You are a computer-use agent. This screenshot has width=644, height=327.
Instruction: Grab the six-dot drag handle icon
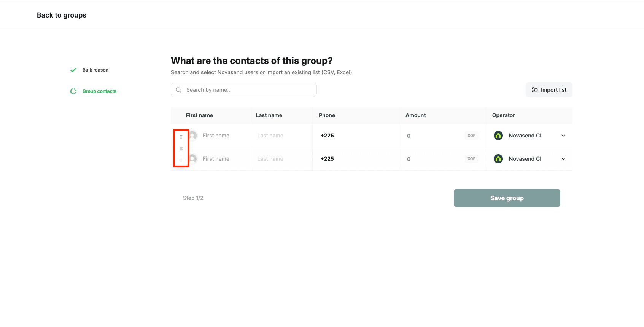[x=181, y=137]
